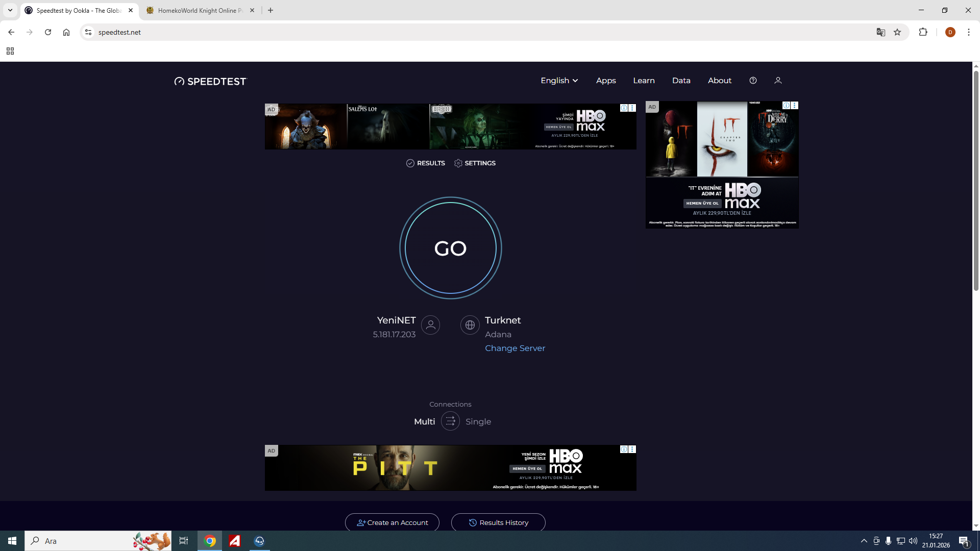Bookmark this page with the star
980x551 pixels.
click(898, 32)
